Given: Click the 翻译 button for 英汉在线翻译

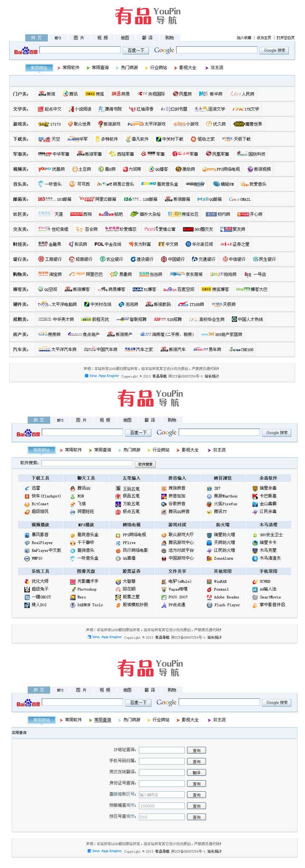Looking at the screenshot, I should coord(196,772).
